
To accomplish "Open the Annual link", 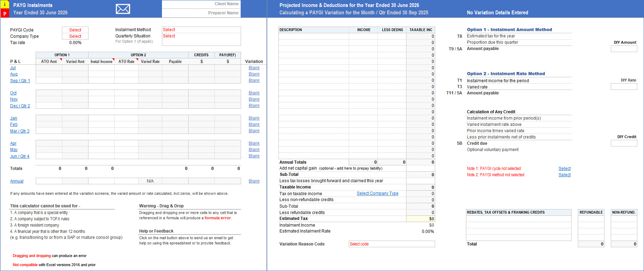I will pos(17,181).
